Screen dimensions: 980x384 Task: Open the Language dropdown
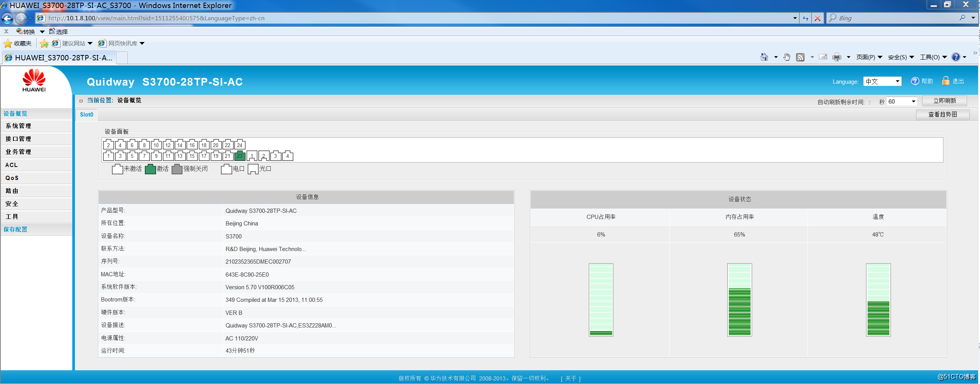pyautogui.click(x=882, y=81)
